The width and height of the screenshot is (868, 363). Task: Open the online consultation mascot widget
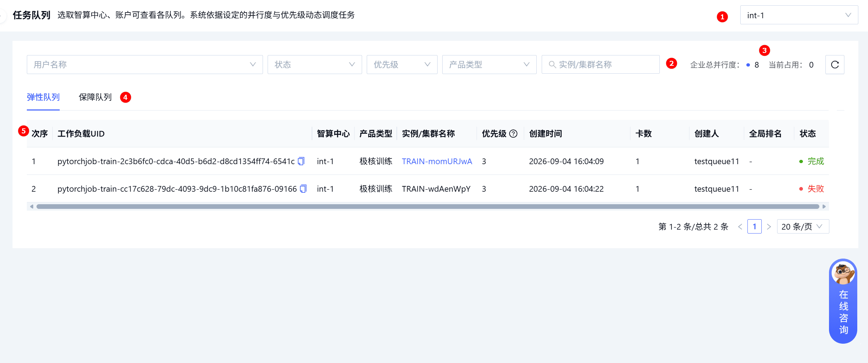(843, 301)
